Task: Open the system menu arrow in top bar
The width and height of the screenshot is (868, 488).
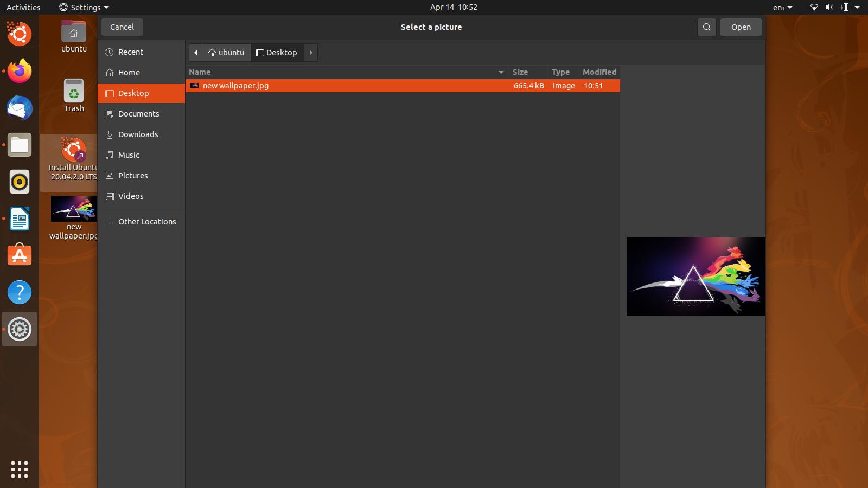Action: click(857, 8)
